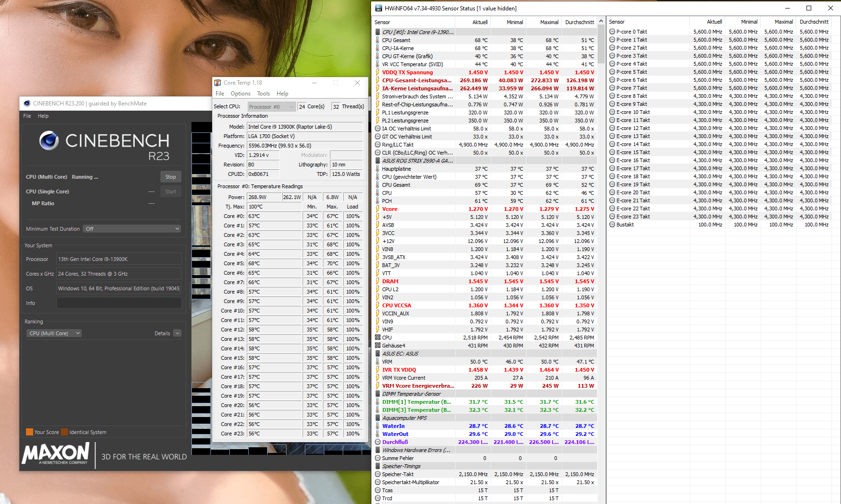
Task: Click the clock icon beside Ring/LLC Takt
Action: pos(378,145)
